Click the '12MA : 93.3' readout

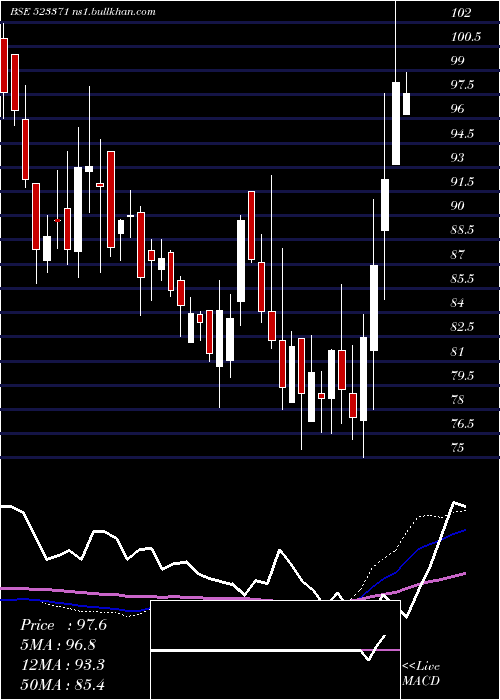pyautogui.click(x=62, y=665)
